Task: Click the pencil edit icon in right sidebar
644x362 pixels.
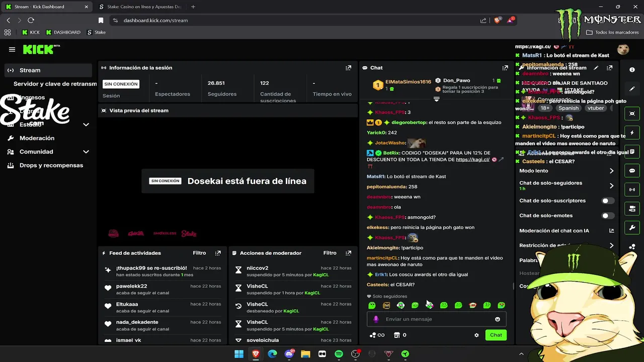Action: [x=632, y=88]
